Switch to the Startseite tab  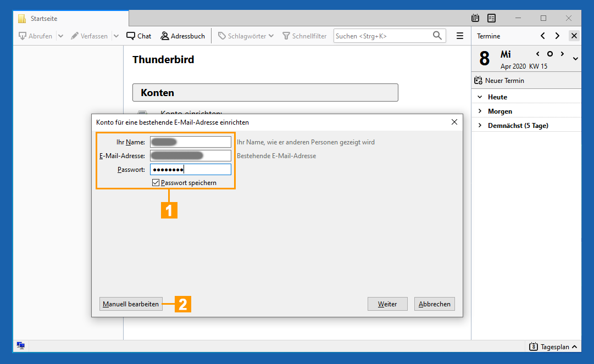pyautogui.click(x=44, y=19)
